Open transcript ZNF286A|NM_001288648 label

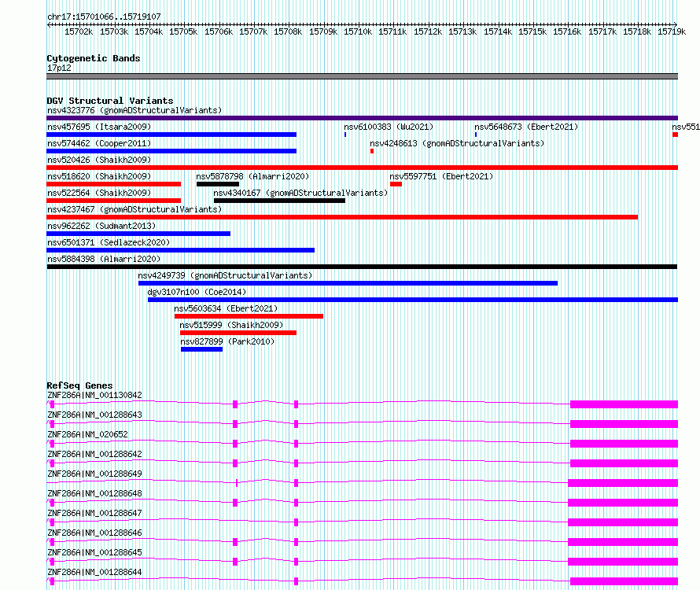[94, 493]
